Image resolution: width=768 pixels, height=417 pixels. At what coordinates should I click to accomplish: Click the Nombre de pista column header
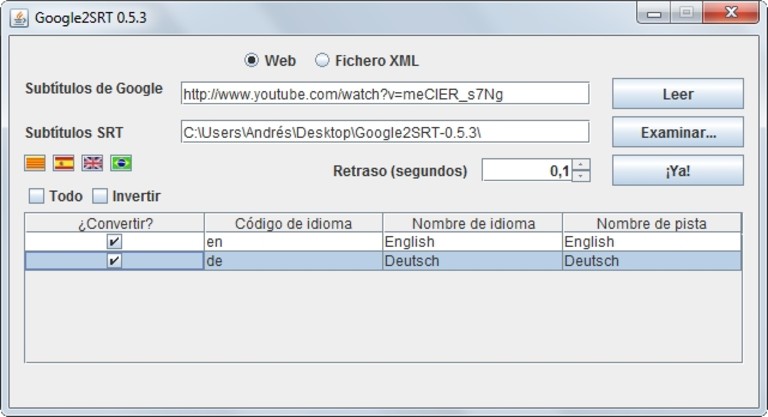652,223
